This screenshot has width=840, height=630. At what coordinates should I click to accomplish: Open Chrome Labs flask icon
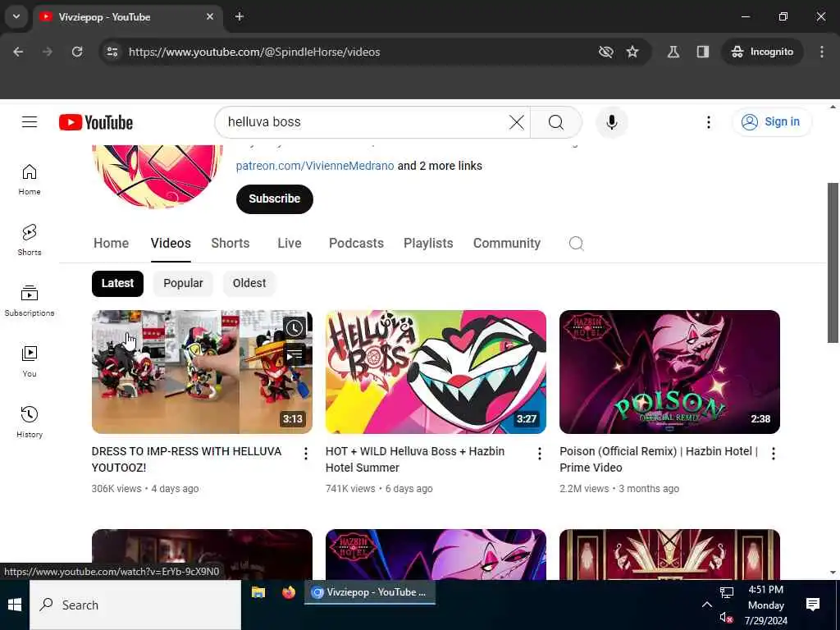[673, 52]
